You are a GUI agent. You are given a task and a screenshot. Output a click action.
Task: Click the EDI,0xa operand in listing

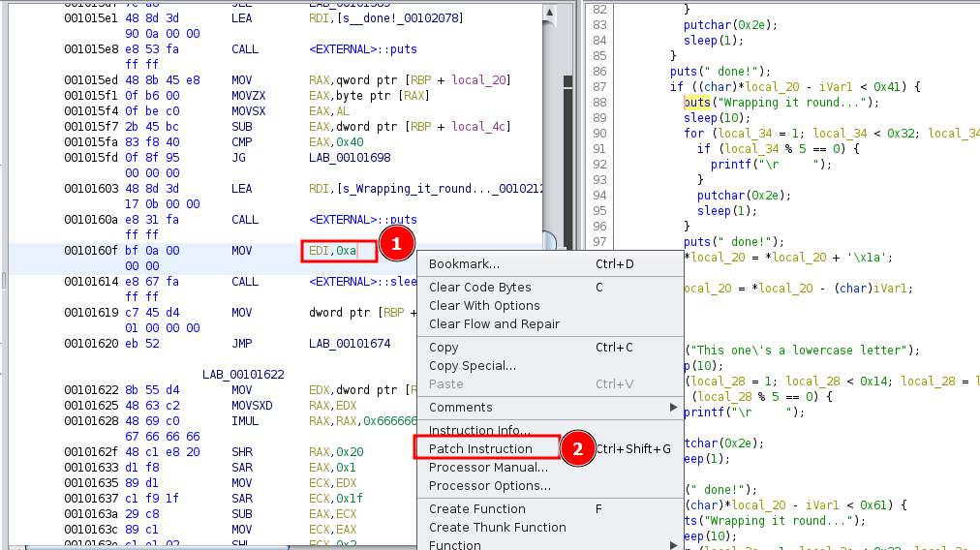[x=333, y=251]
